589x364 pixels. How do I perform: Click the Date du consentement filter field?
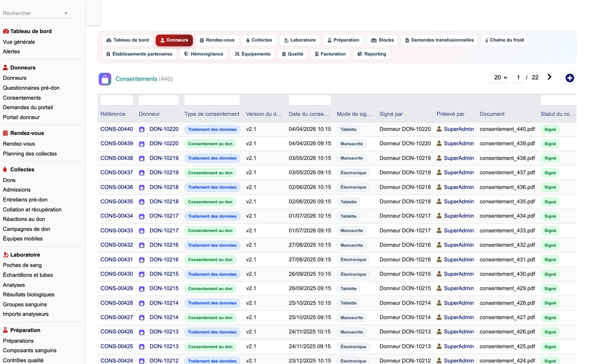pos(310,100)
